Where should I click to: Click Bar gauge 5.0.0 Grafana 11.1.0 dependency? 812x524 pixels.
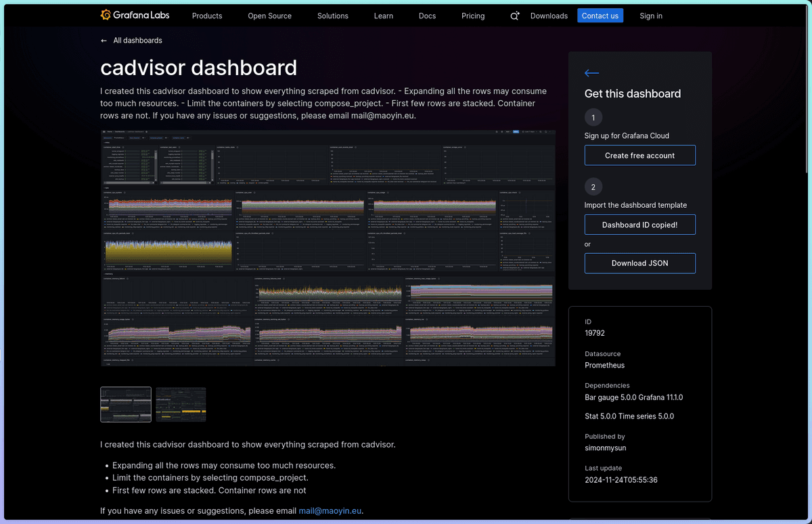point(634,397)
